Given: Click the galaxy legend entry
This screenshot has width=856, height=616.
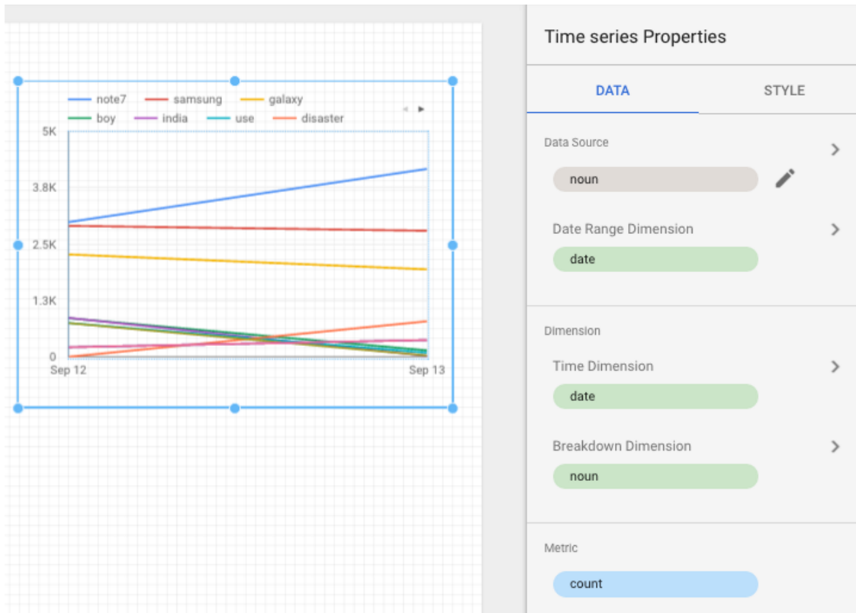Looking at the screenshot, I should point(272,99).
